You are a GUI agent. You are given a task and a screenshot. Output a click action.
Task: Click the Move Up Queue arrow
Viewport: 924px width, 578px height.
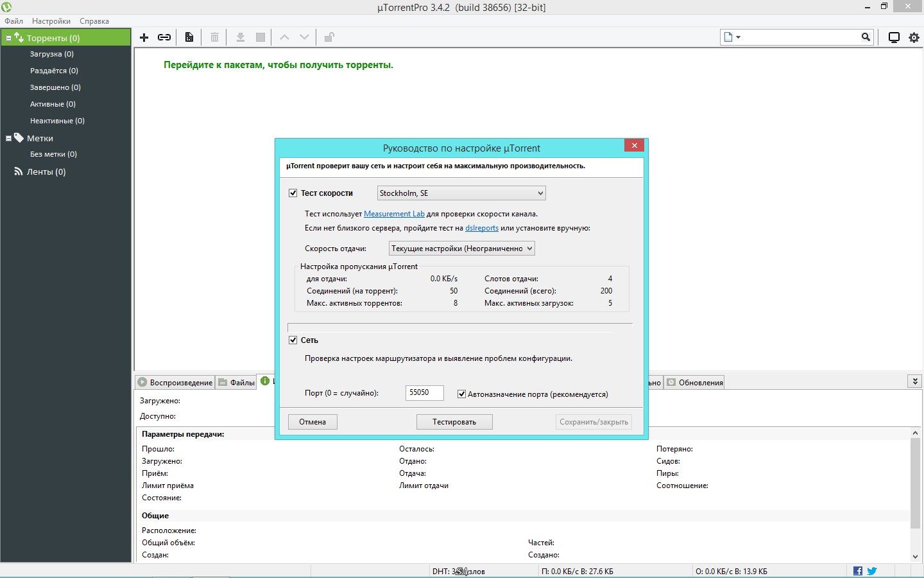tap(284, 37)
